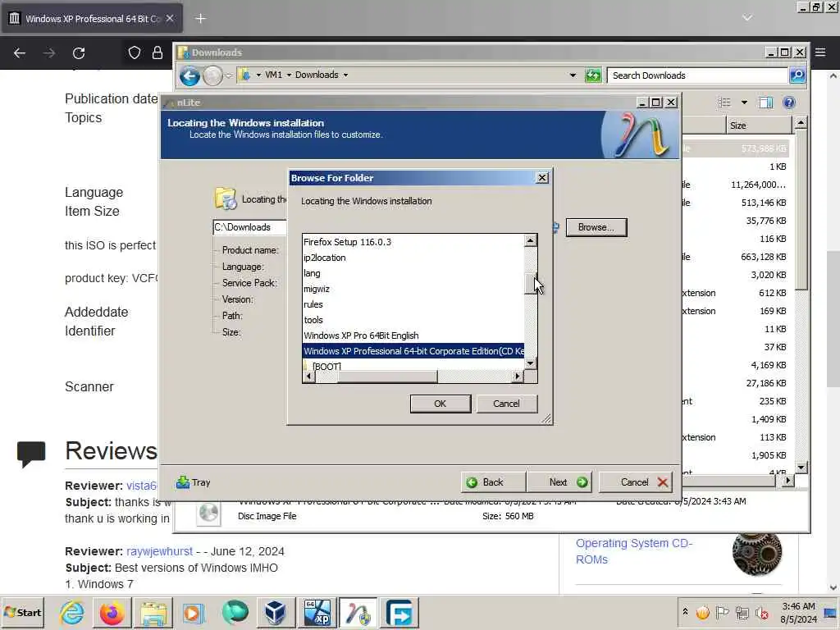Expand the VM1 breadcrumb dropdown
This screenshot has width=840, height=630.
[289, 75]
